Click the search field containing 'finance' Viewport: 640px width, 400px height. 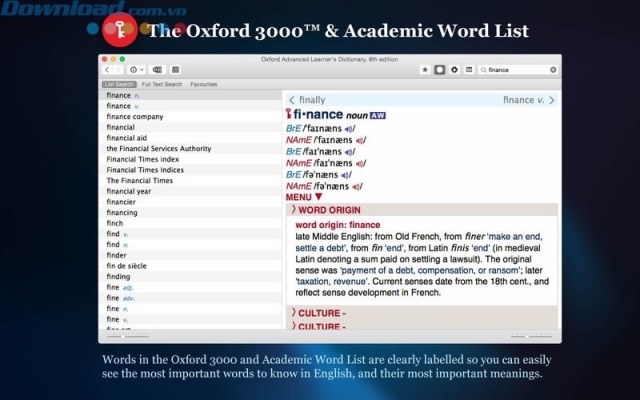(x=518, y=70)
